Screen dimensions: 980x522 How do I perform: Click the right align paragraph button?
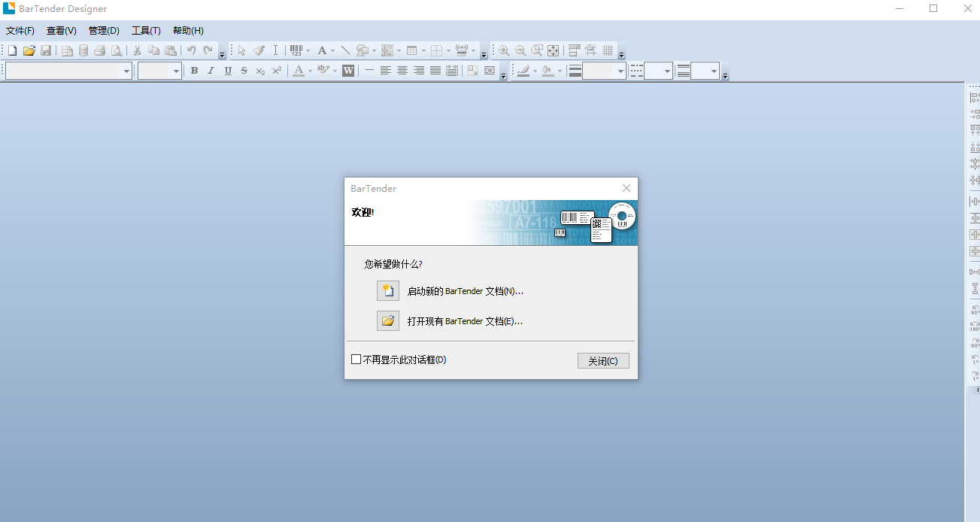[419, 71]
